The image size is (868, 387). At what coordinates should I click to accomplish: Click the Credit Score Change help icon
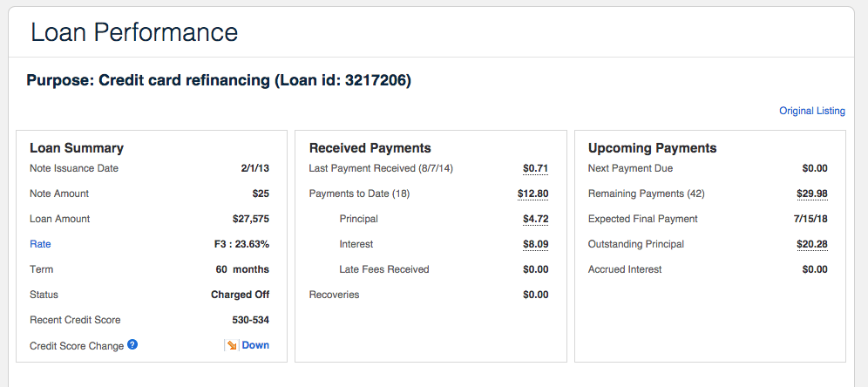pyautogui.click(x=132, y=345)
